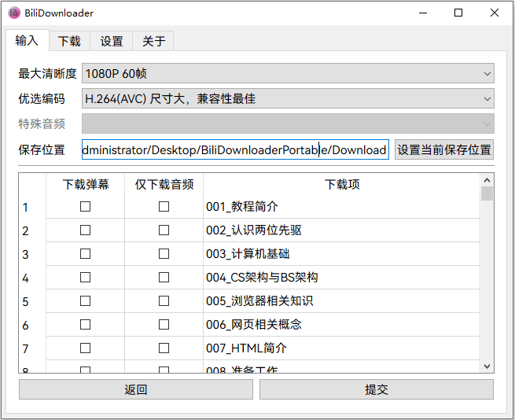Enable 仅下载音频 for 005_浏览器相关知识
The height and width of the screenshot is (420, 515).
164,301
